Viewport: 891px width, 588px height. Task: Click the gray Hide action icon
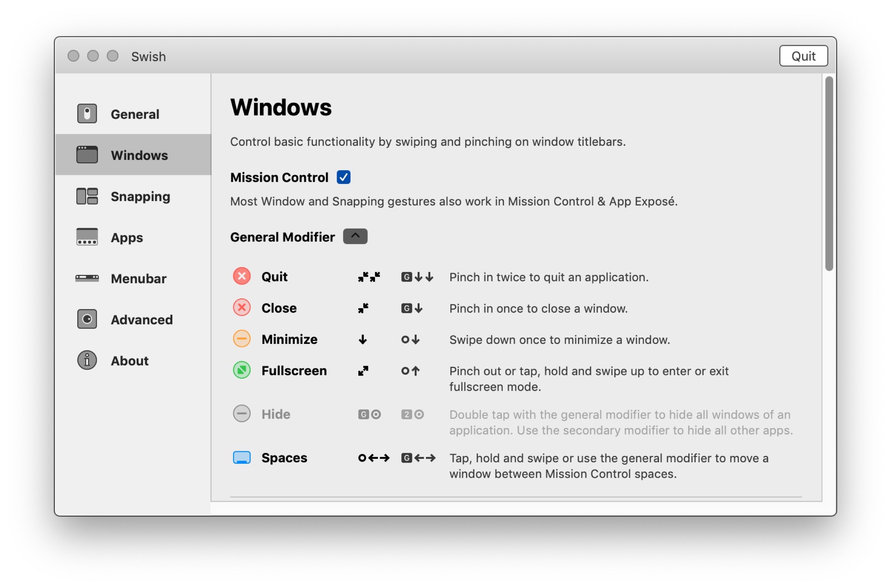(242, 414)
